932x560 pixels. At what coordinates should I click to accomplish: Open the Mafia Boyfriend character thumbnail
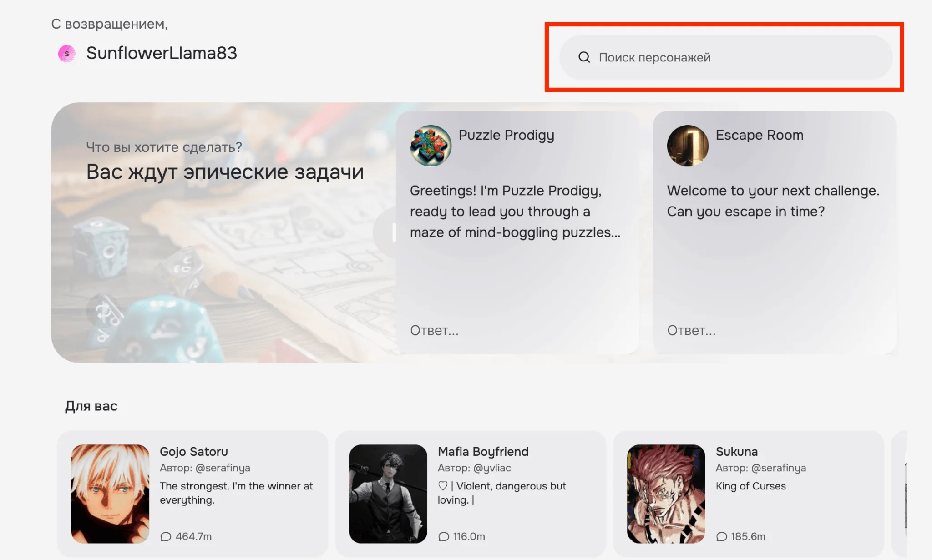(388, 494)
